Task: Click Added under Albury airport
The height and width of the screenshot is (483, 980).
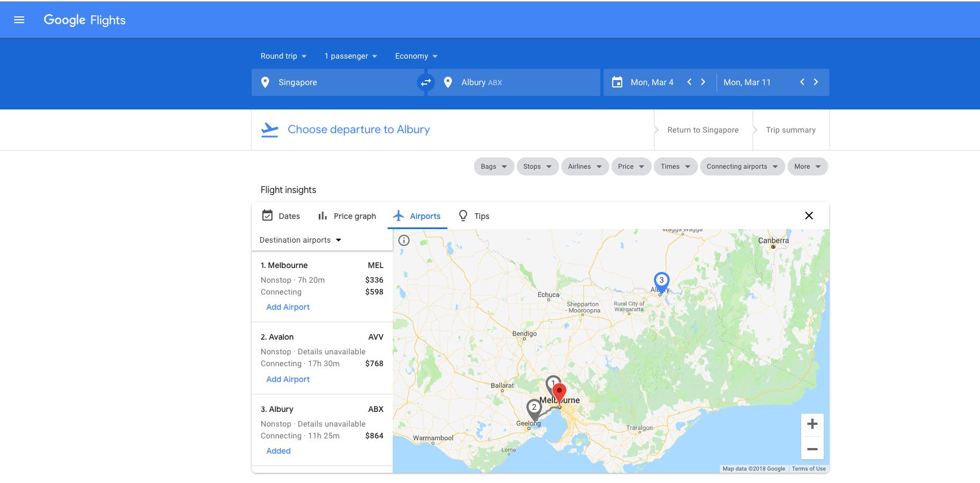Action: 278,451
